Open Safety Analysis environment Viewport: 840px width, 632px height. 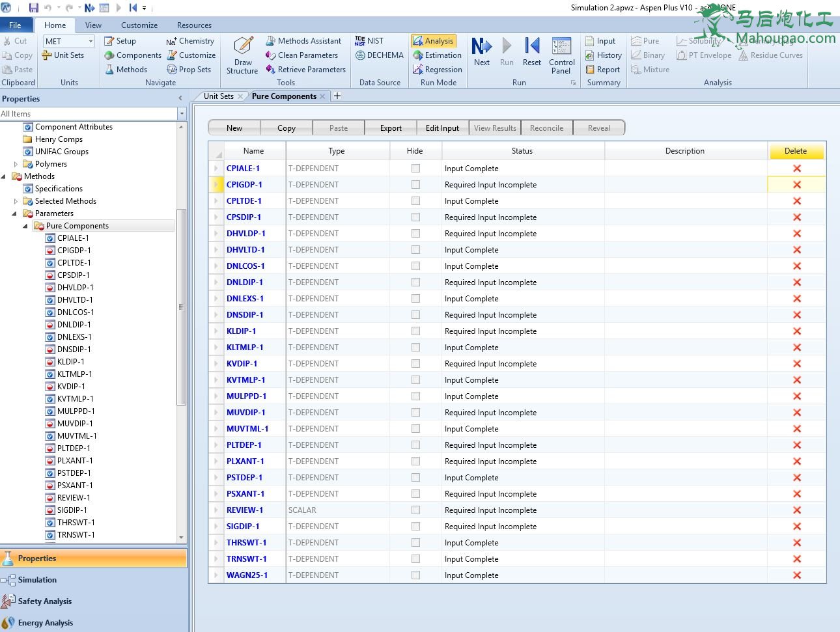(94, 601)
